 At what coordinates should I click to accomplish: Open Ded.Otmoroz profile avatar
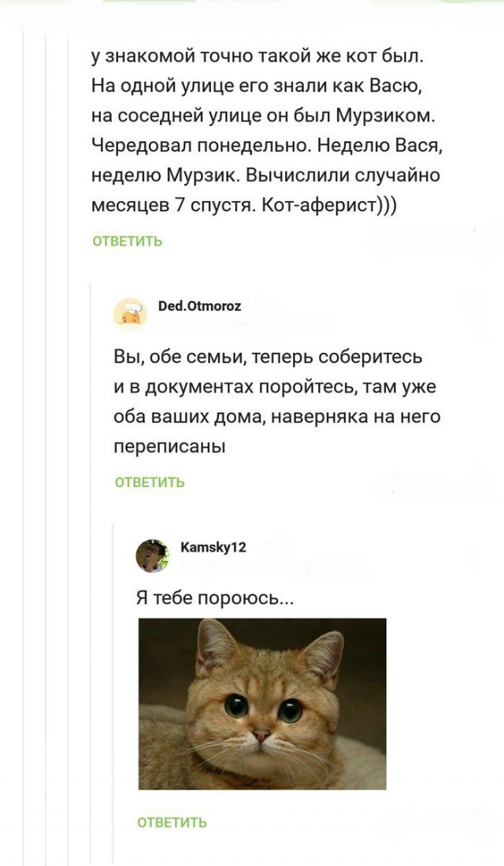click(131, 312)
